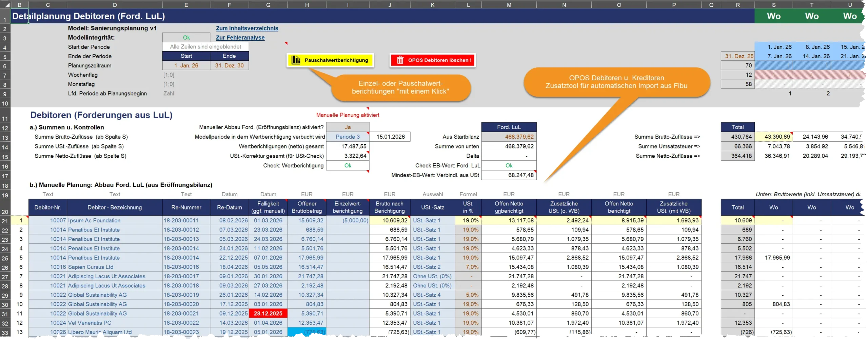The height and width of the screenshot is (341, 868).
Task: Select row 21 header
Action: coord(5,221)
